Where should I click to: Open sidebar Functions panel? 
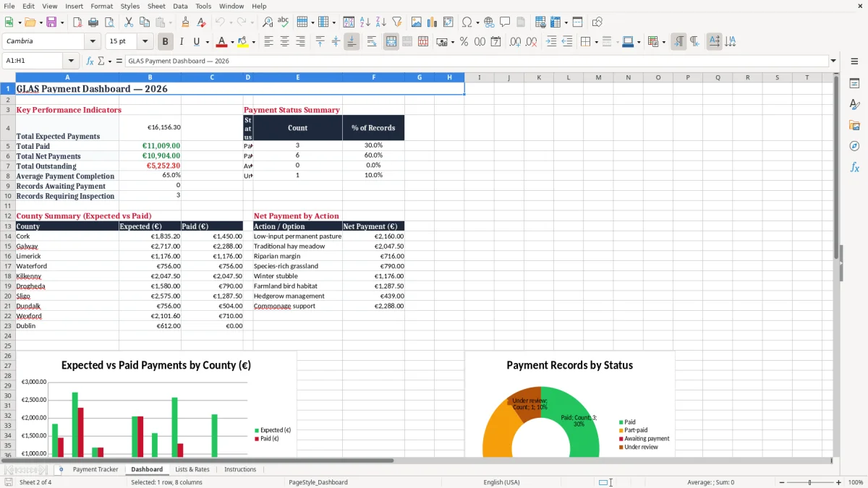point(854,167)
